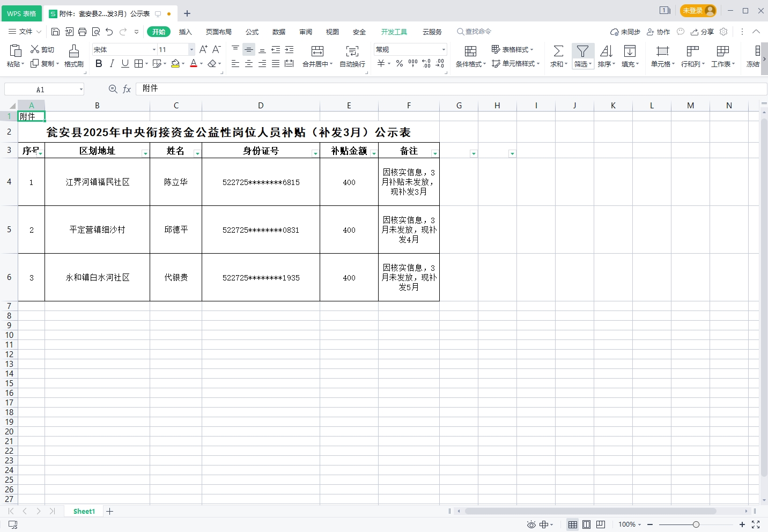Click the 未登录 login button
The width and height of the screenshot is (768, 532).
tap(698, 11)
